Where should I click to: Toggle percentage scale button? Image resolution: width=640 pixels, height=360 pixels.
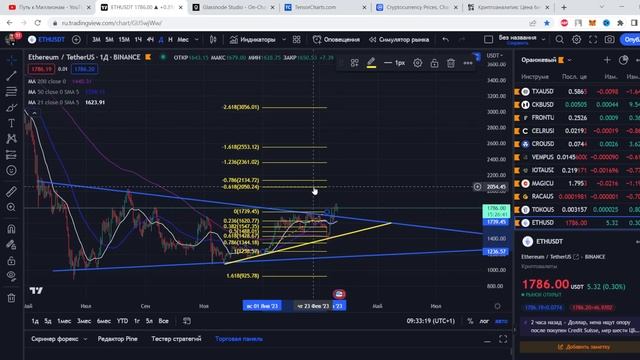click(x=470, y=321)
